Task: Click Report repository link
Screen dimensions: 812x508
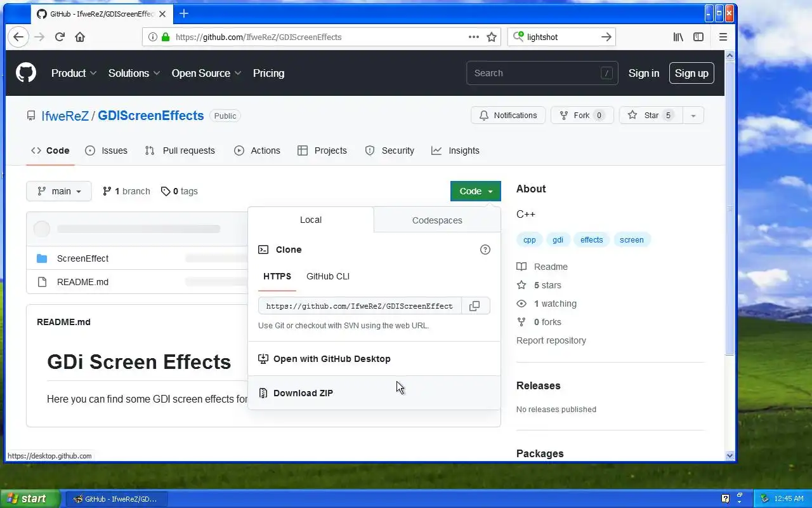Action: (x=551, y=340)
